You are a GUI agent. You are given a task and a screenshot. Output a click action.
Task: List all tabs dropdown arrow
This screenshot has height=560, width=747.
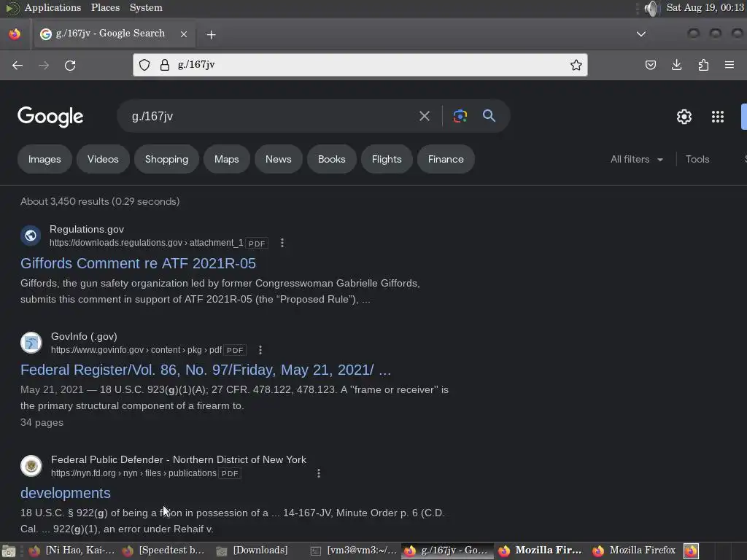641,34
